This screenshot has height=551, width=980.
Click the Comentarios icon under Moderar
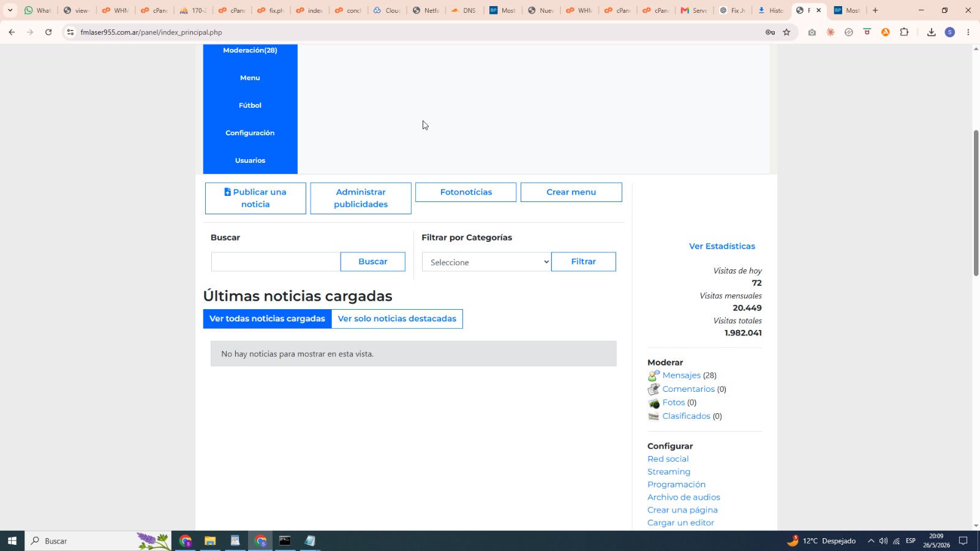pos(654,389)
